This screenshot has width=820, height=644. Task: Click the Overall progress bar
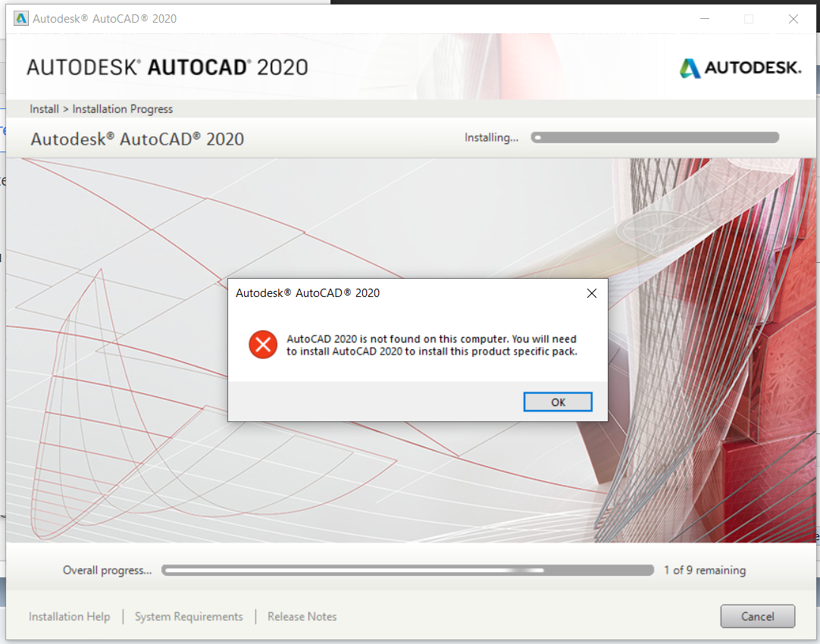[x=408, y=571]
